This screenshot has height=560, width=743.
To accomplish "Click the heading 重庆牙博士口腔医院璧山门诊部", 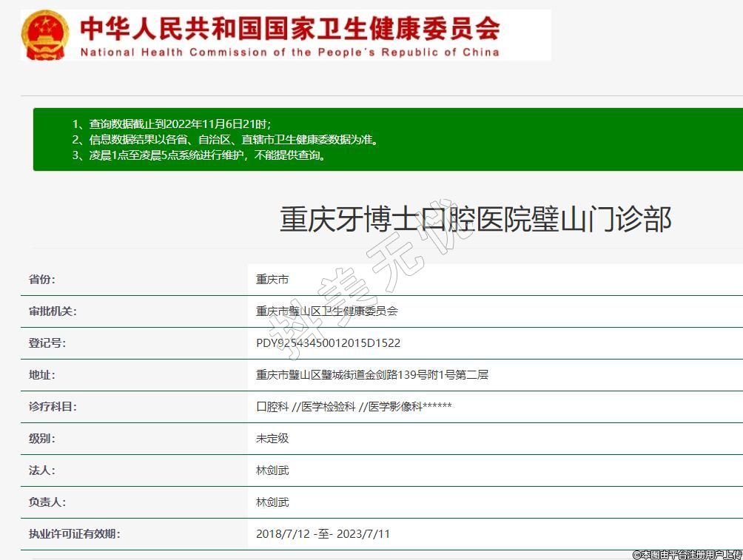I will (x=475, y=220).
